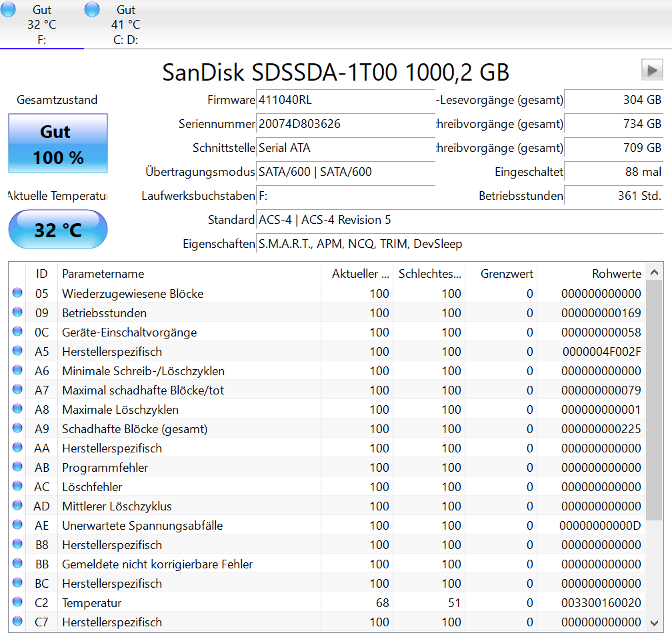Click the status icon beside "Schadhafte Blöcke (gesamt)"
This screenshot has height=641, width=672.
17,428
